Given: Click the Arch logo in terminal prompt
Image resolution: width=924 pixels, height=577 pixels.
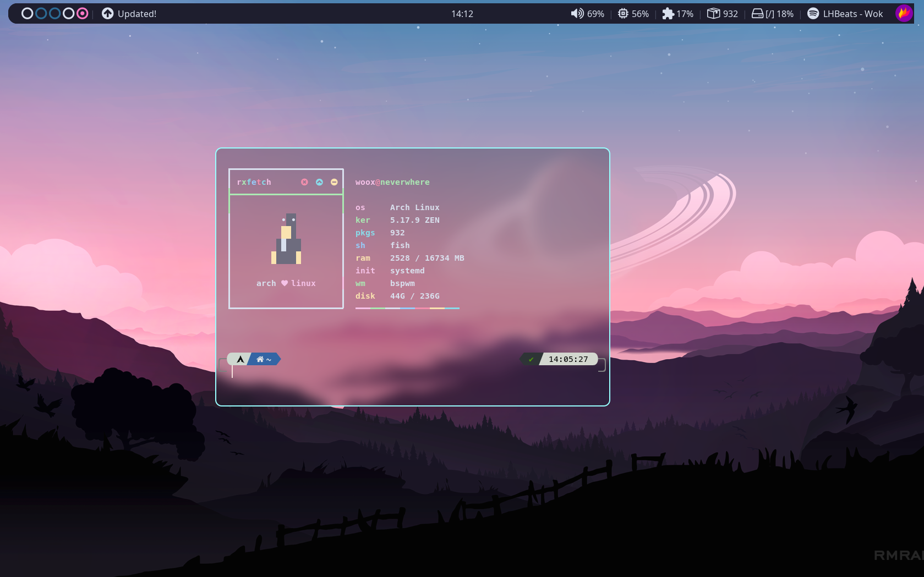Looking at the screenshot, I should (x=240, y=359).
